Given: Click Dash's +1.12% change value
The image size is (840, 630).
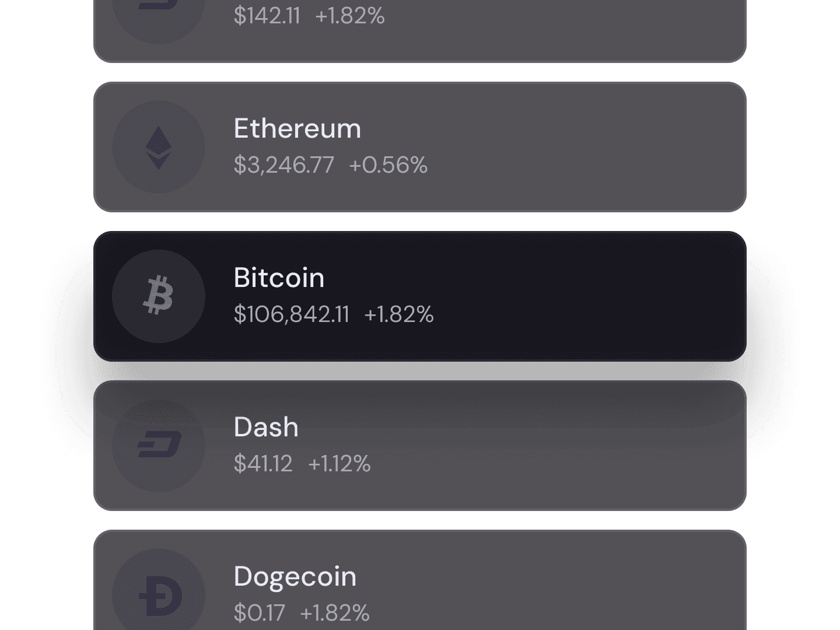Looking at the screenshot, I should coord(339,464).
